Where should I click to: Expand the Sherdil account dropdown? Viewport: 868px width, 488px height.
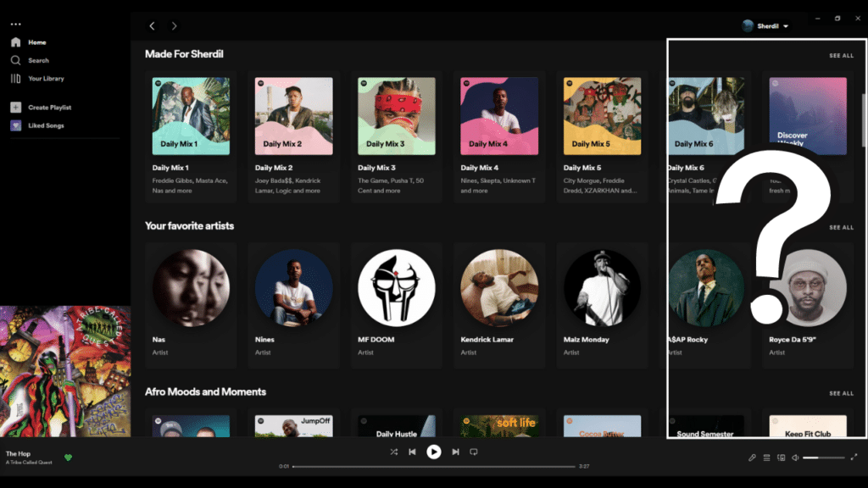[x=765, y=26]
